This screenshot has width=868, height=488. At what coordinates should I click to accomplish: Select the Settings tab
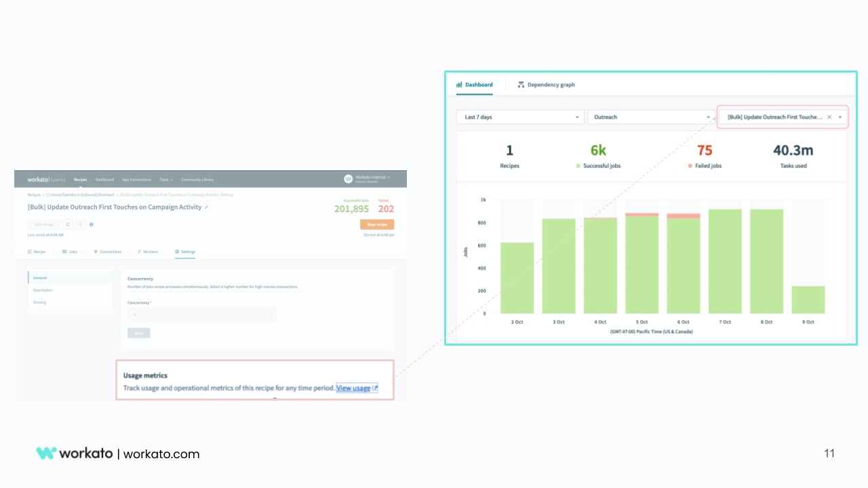tap(185, 251)
